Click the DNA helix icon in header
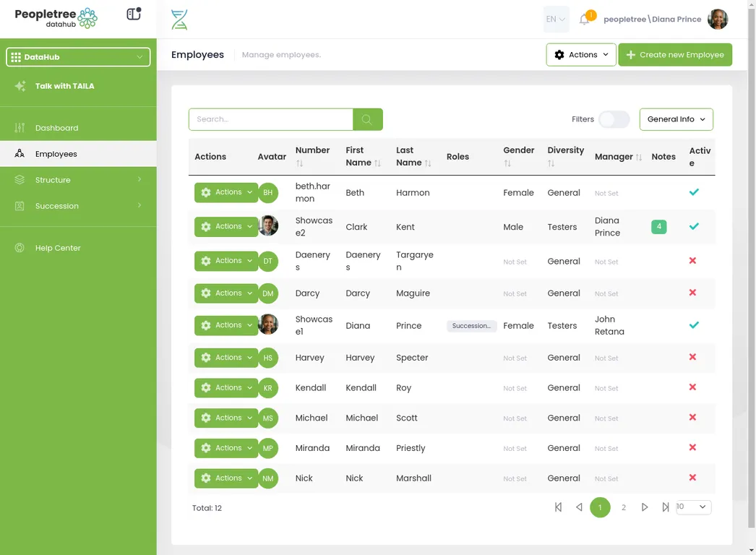The image size is (756, 555). click(179, 20)
